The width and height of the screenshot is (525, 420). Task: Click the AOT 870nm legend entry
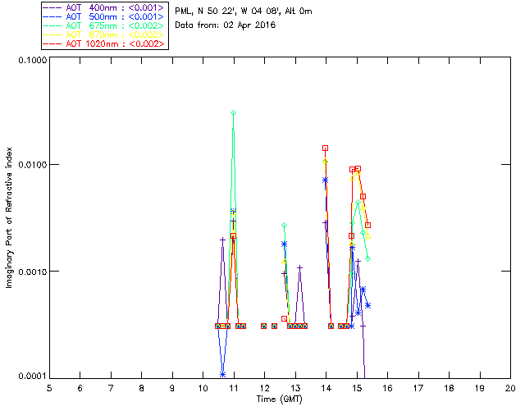click(104, 34)
